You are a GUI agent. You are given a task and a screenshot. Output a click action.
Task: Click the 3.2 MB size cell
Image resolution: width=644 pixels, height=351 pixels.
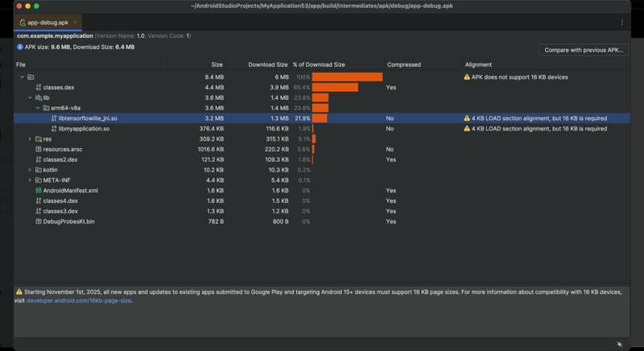point(214,118)
